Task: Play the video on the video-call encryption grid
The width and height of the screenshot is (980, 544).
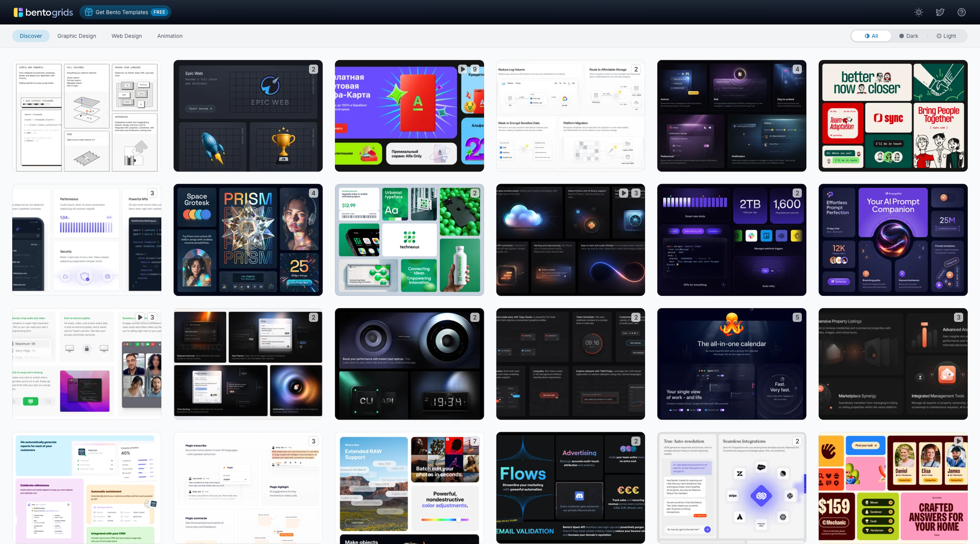Action: pos(140,317)
